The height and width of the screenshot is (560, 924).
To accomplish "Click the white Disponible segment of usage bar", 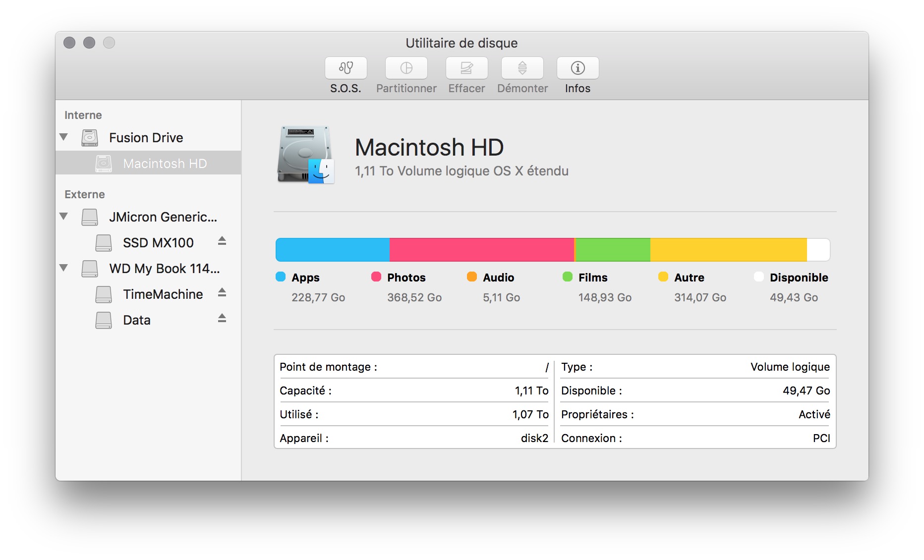I will 818,249.
